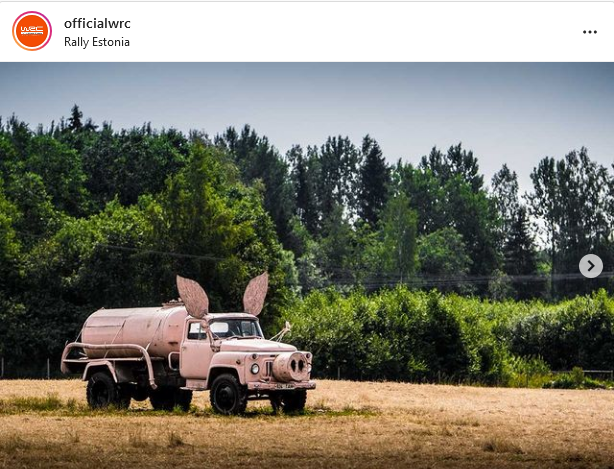Click the truck's front wheel
614x469 pixels.
(x=228, y=394)
